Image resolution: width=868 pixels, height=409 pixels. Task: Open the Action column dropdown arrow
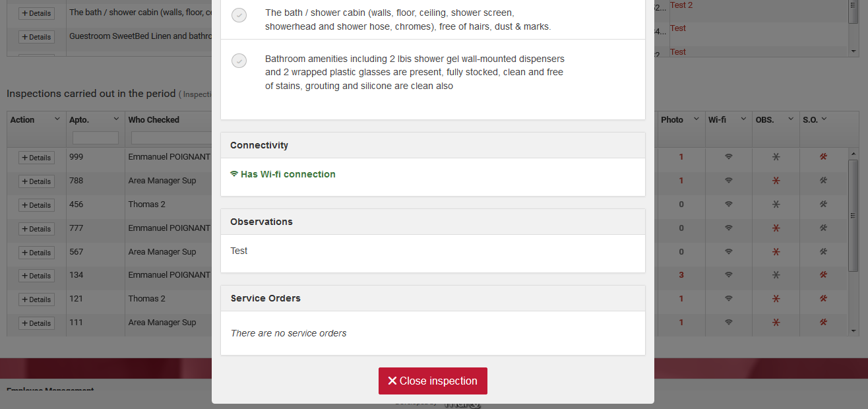(56, 119)
